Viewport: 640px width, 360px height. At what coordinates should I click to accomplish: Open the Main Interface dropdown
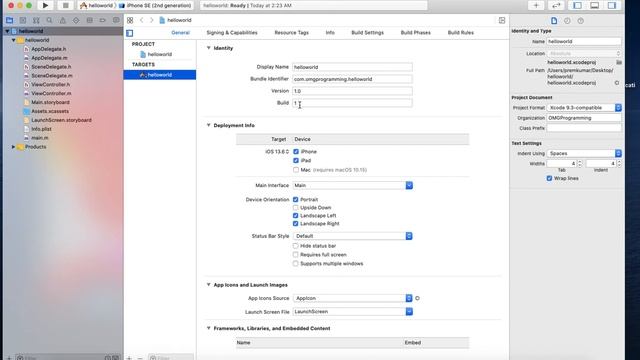point(409,185)
